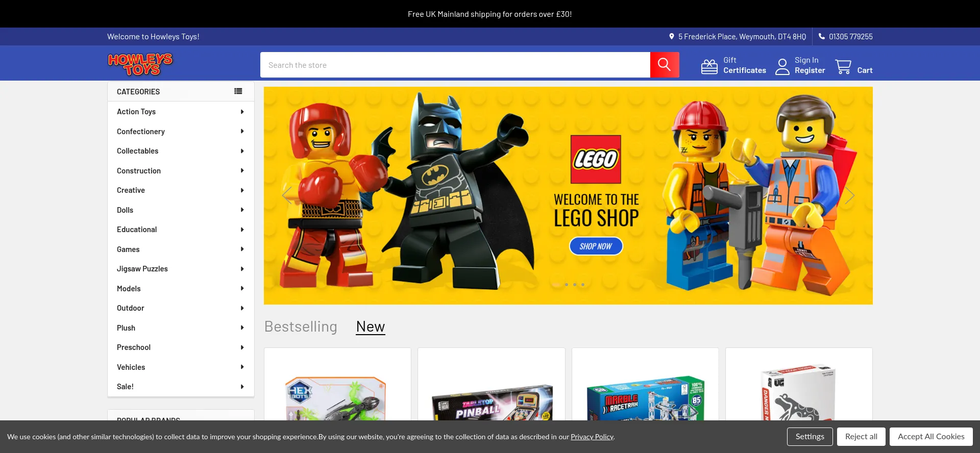Open the Gift Certificates icon link
980x453 pixels.
(x=709, y=66)
